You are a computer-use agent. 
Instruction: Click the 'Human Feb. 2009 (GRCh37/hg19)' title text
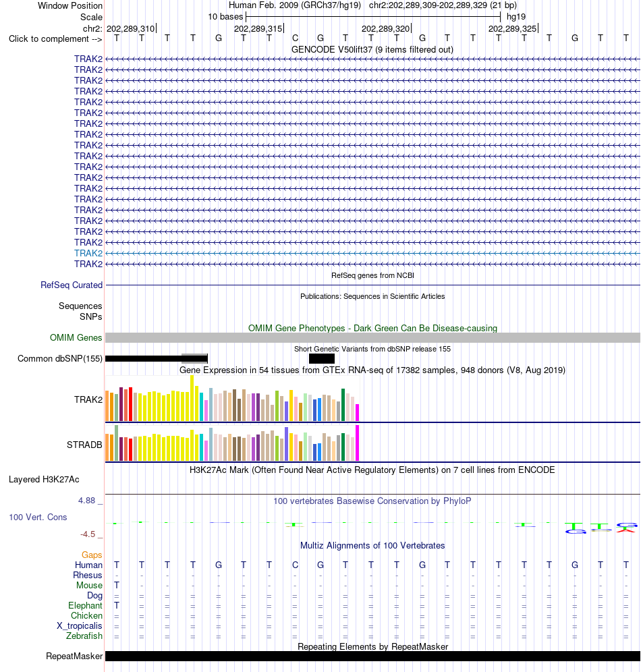click(295, 5)
